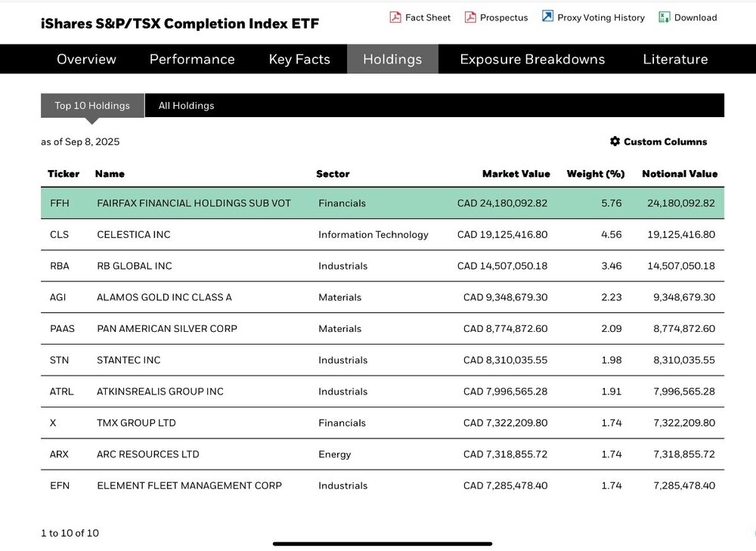756x551 pixels.
Task: Click the '1 to 10 of 10' pagination text
Action: coord(70,533)
